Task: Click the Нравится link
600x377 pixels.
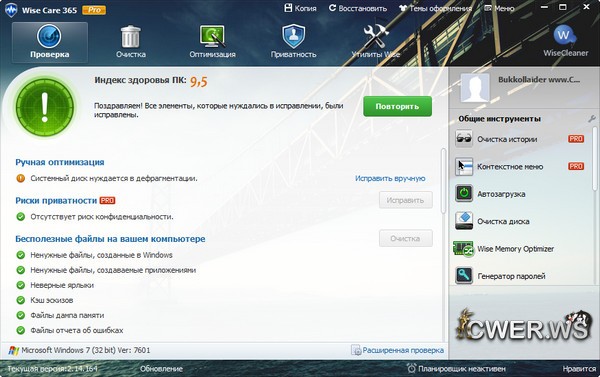Action: coord(579,369)
